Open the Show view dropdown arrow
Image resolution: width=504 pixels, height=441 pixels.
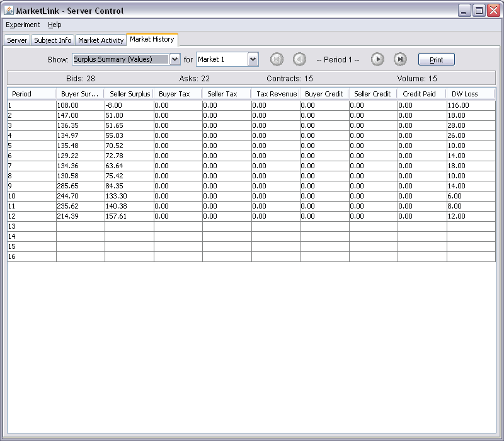pos(175,59)
